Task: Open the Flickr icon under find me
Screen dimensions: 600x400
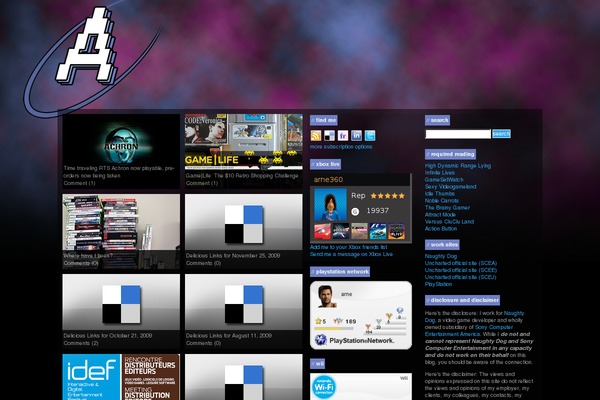Action: coord(342,136)
